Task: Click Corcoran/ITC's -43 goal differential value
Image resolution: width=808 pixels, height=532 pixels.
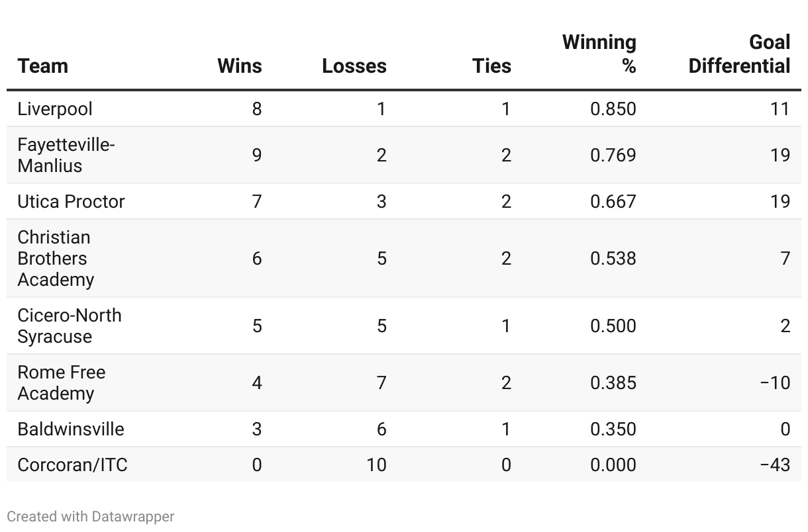Action: 774,465
